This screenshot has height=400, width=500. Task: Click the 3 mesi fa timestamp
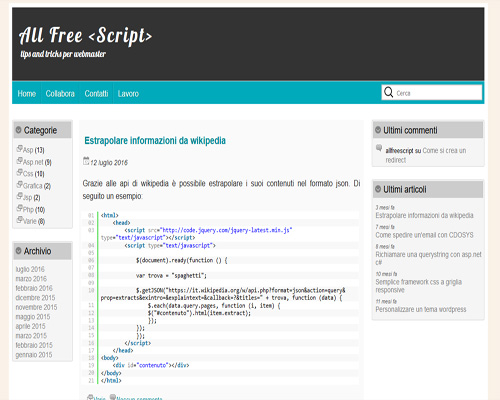click(x=385, y=208)
